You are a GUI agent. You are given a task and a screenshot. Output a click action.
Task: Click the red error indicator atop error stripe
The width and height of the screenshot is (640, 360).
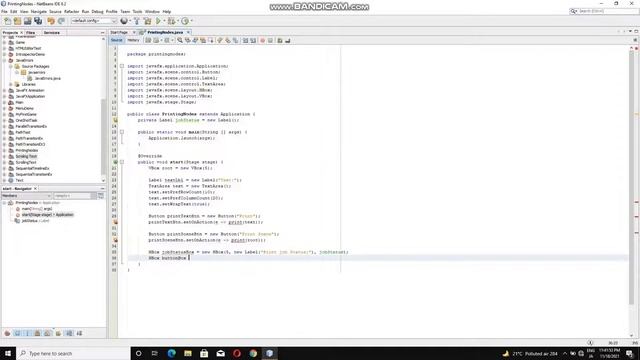[636, 49]
